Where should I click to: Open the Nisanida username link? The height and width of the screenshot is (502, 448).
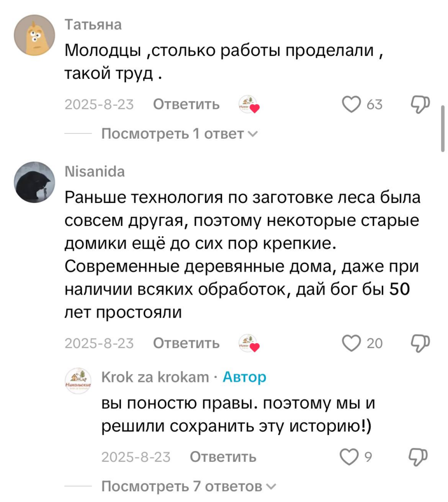(x=95, y=172)
